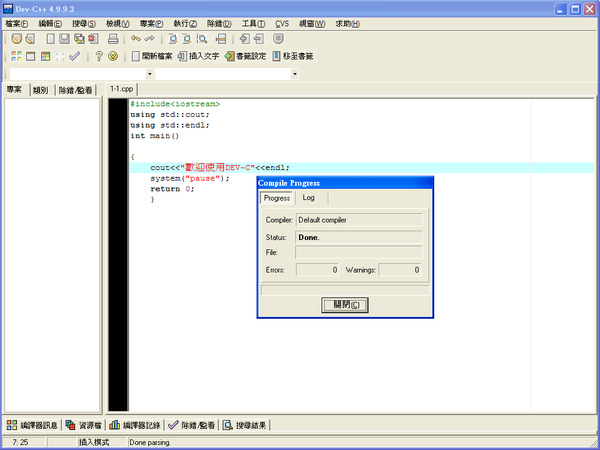
Task: Open the 插入文字 insert text dropdown
Action: click(x=199, y=56)
